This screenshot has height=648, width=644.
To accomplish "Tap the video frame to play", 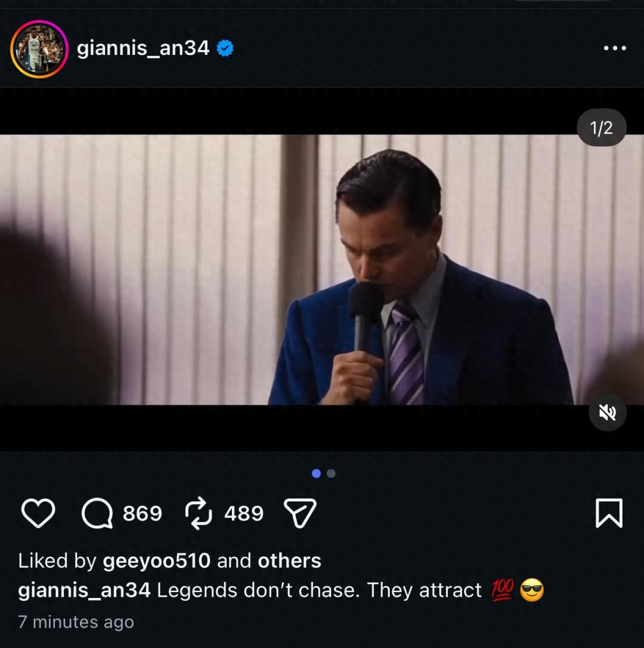I will (322, 269).
